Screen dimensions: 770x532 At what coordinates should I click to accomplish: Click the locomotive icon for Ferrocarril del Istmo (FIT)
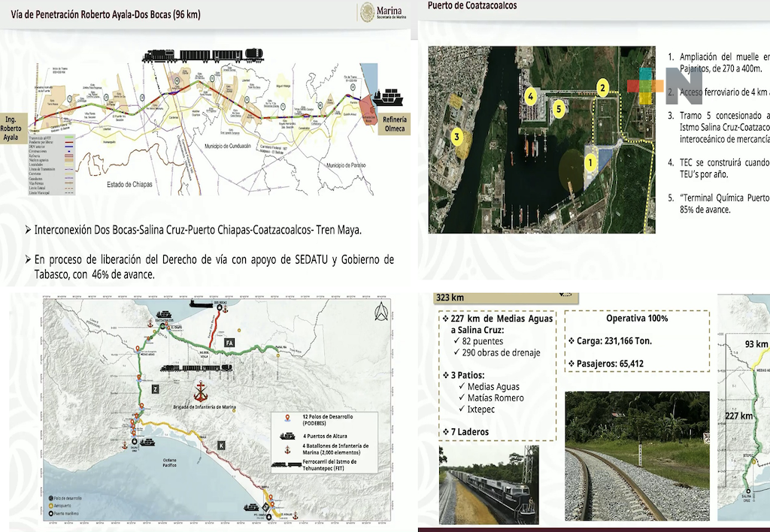[x=286, y=464]
